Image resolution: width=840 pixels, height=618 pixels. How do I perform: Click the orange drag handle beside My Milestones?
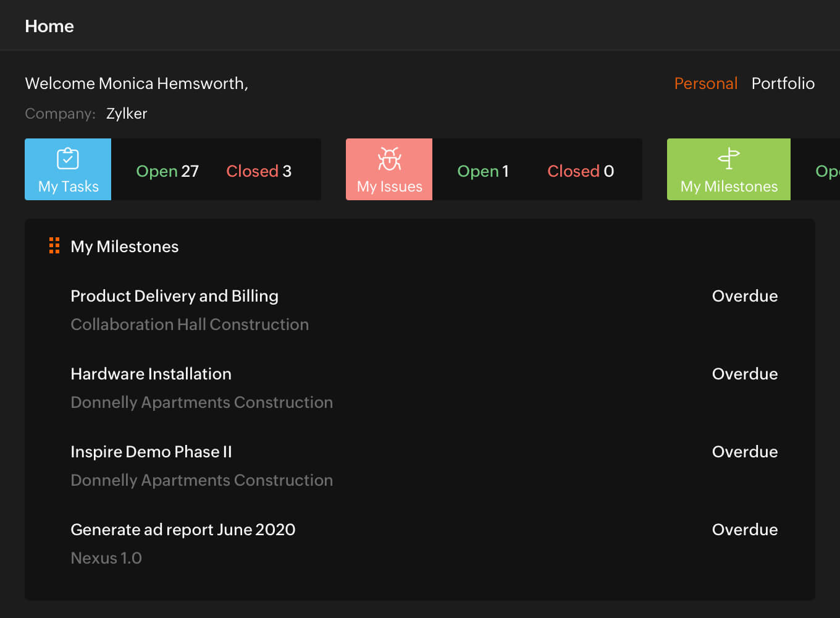[x=54, y=246]
